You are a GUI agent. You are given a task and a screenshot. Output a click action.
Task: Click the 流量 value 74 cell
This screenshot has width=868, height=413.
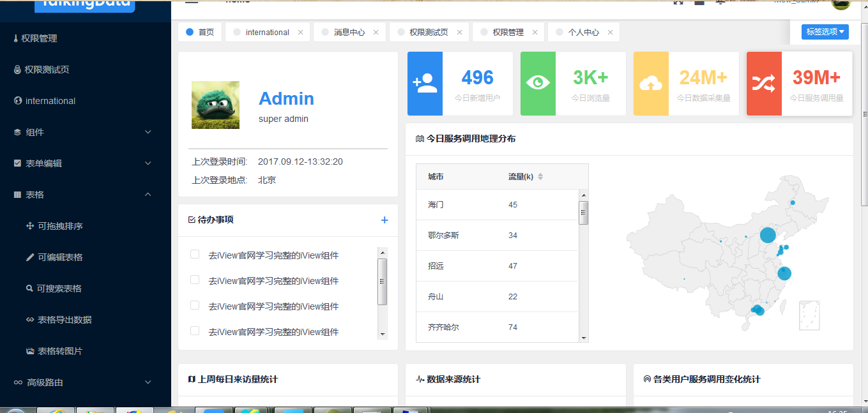(x=513, y=327)
